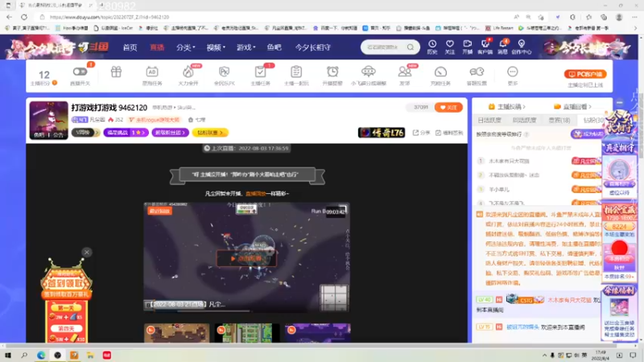Go to 直播 in the navigation bar
This screenshot has height=362, width=644.
[x=157, y=47]
